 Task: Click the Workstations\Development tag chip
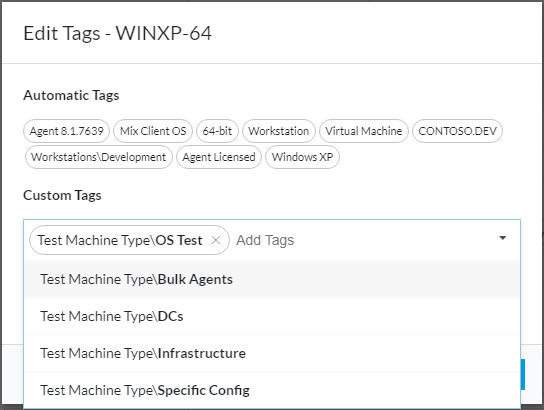tap(99, 157)
